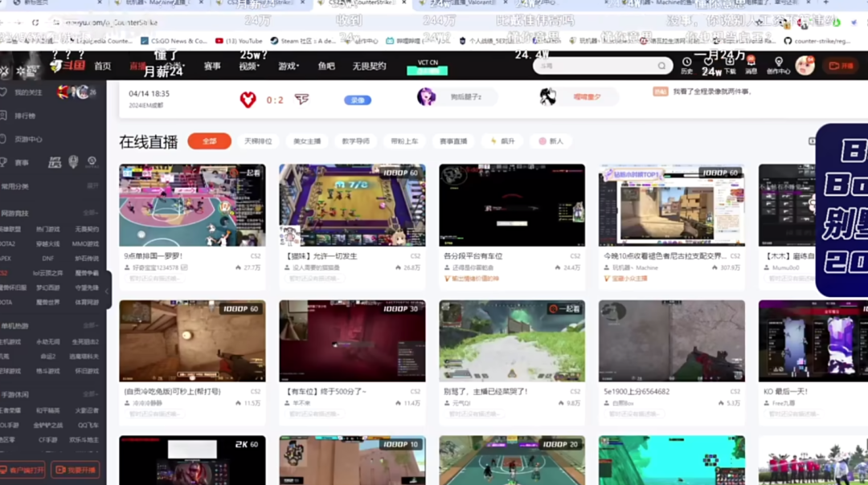Click the trophy icon beside 赛事 in sidebar

(4, 162)
